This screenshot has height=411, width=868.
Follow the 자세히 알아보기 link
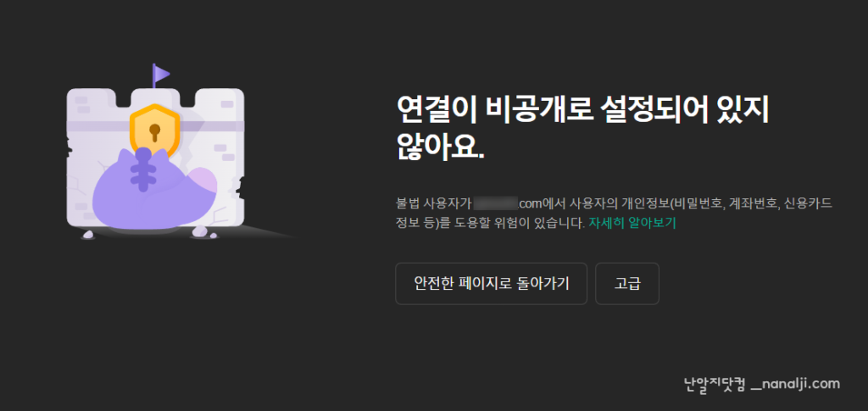pos(632,224)
